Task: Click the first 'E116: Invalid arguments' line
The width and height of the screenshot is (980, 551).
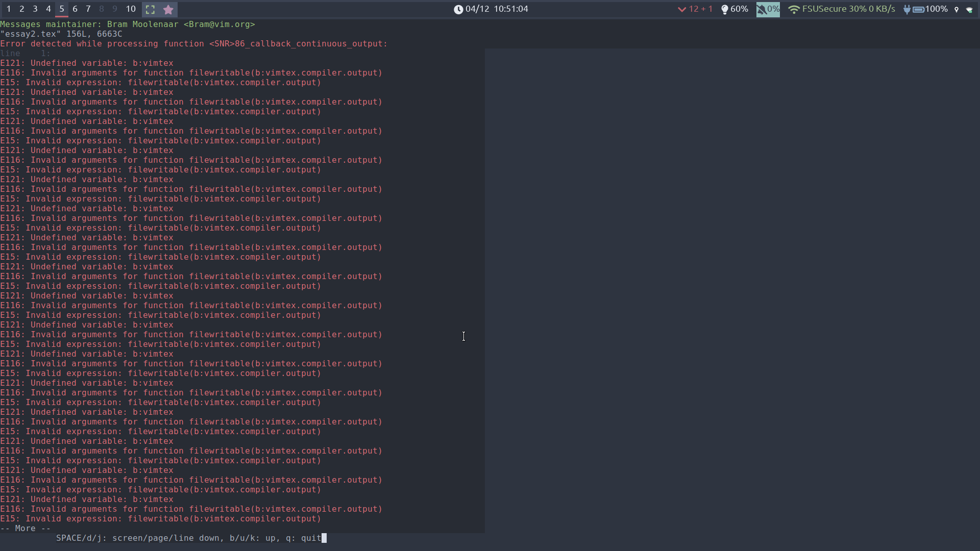Action: 191,73
